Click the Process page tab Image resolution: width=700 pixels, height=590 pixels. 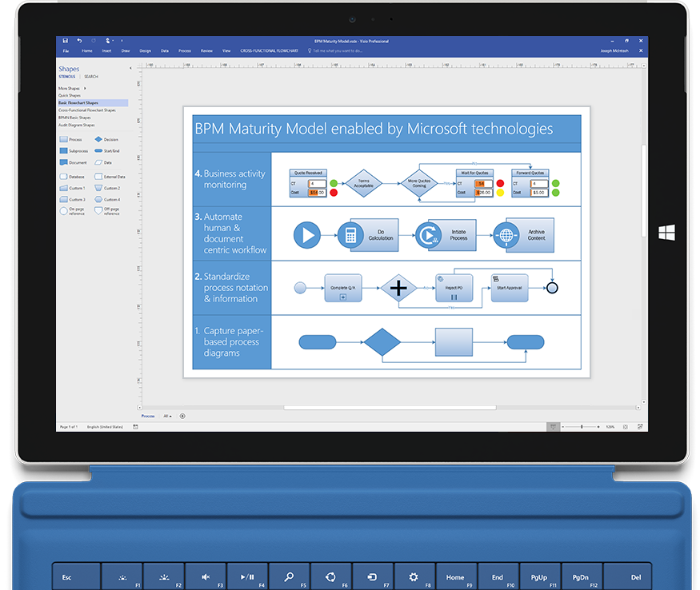pyautogui.click(x=148, y=416)
